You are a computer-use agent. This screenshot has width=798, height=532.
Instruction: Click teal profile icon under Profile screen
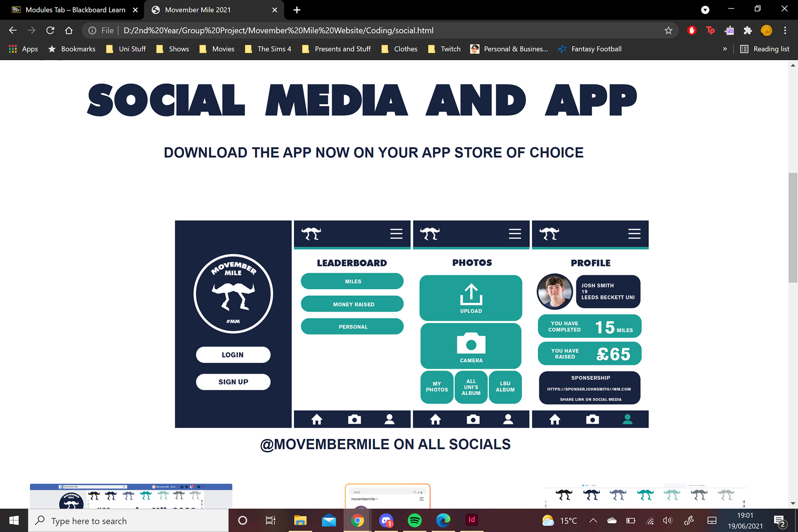click(x=628, y=419)
